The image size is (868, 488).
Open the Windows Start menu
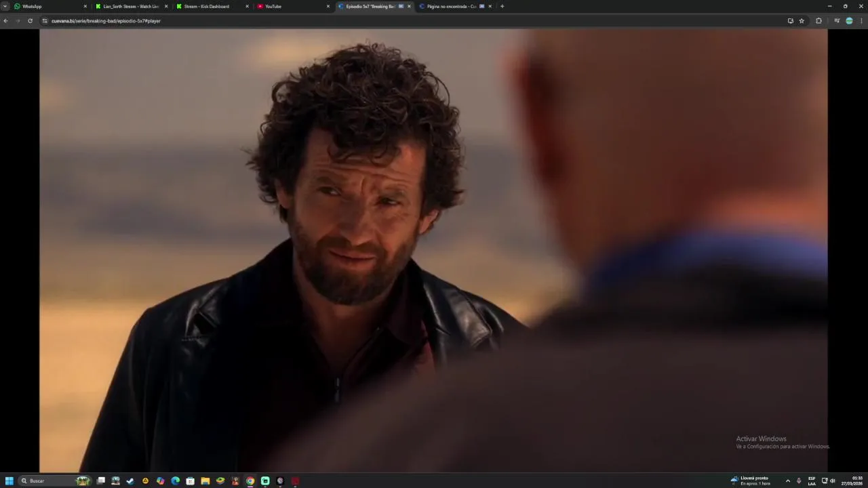pos(9,481)
